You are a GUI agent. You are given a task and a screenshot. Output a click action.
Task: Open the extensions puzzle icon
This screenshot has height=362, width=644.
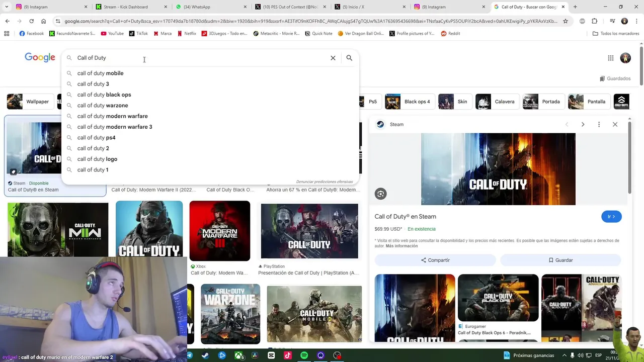tap(595, 21)
